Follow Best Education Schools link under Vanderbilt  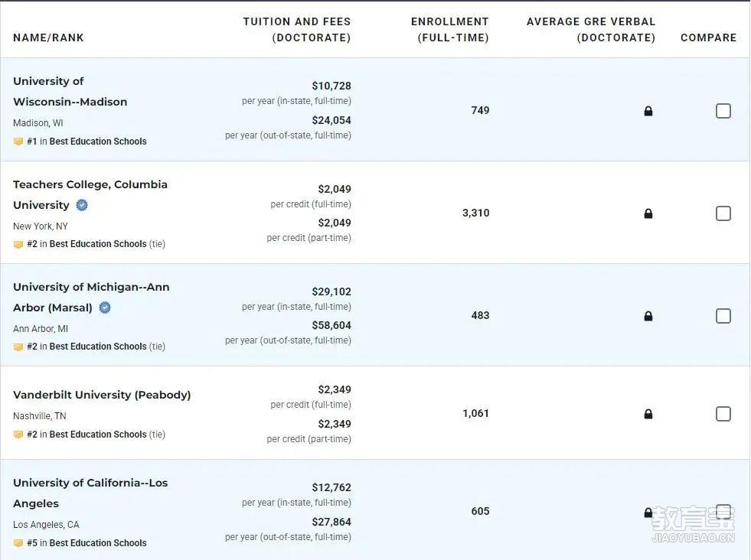click(98, 434)
